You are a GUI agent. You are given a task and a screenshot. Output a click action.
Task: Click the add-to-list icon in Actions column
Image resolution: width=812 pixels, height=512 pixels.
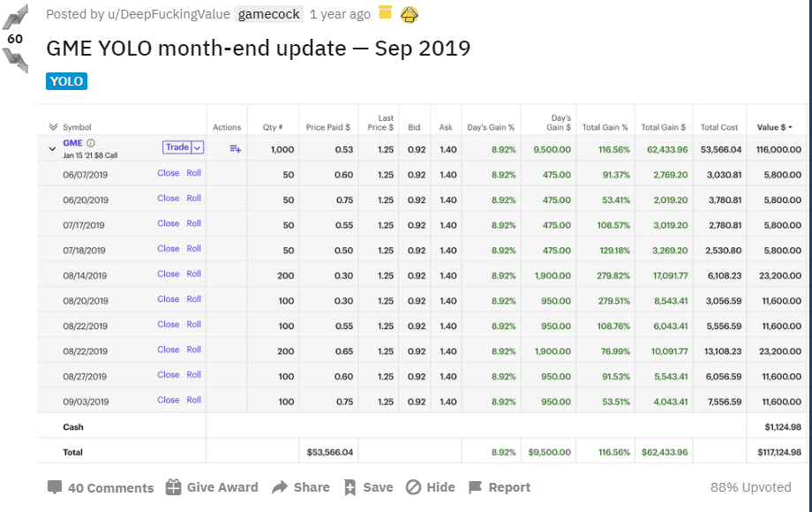(235, 148)
